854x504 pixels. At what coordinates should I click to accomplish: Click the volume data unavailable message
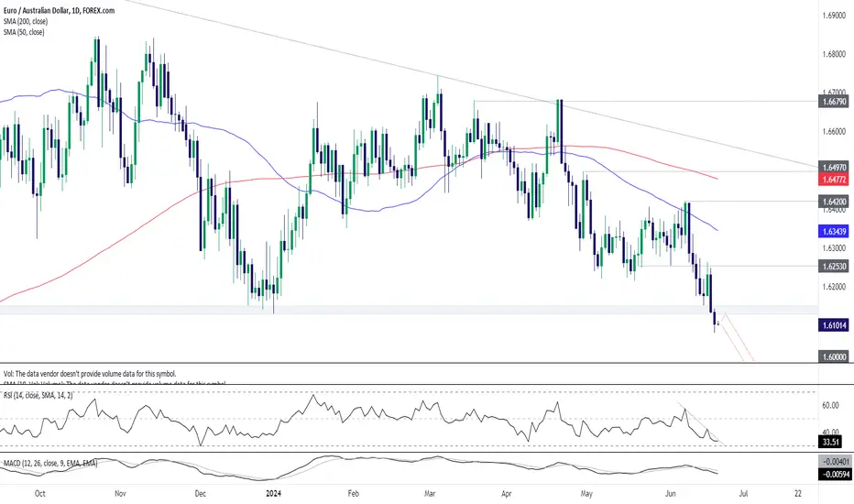(90, 374)
